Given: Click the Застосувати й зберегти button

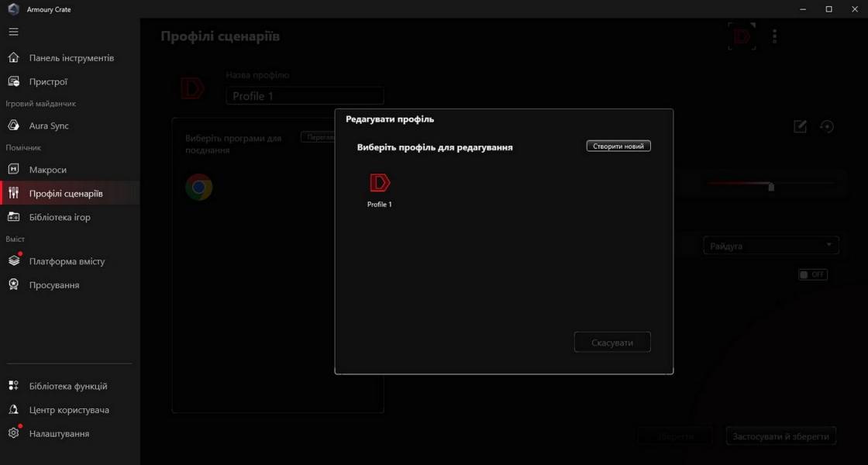Looking at the screenshot, I should coord(780,436).
